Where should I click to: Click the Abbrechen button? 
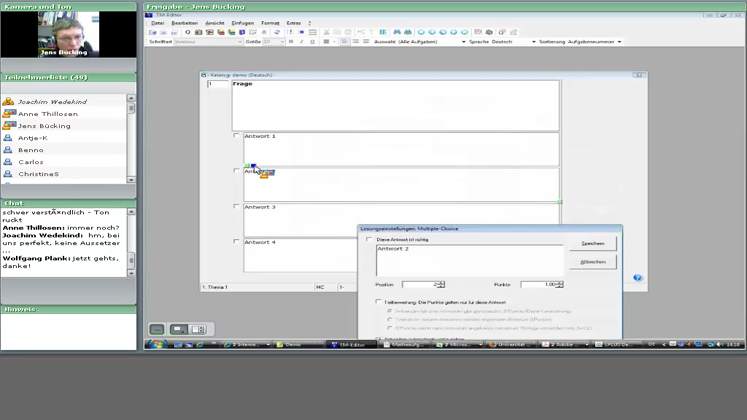(592, 262)
